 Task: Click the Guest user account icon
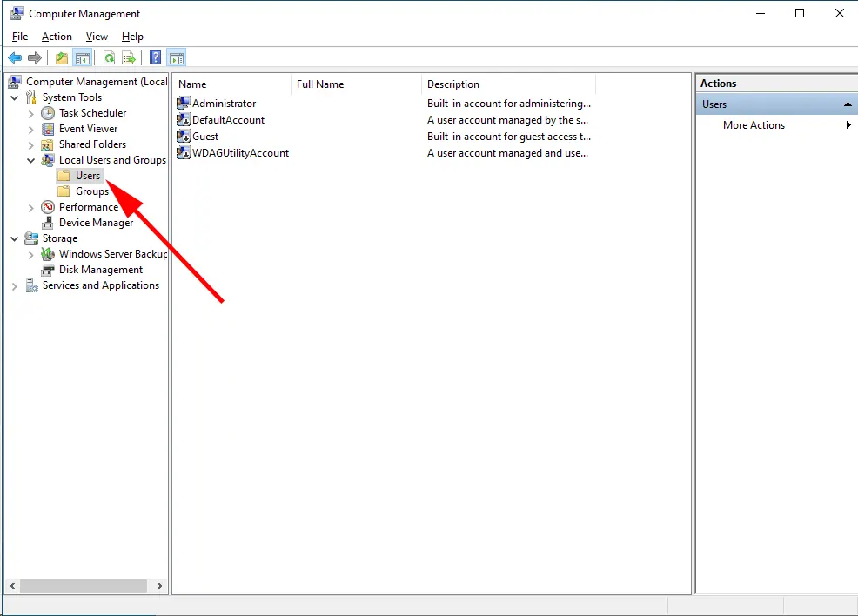point(184,137)
